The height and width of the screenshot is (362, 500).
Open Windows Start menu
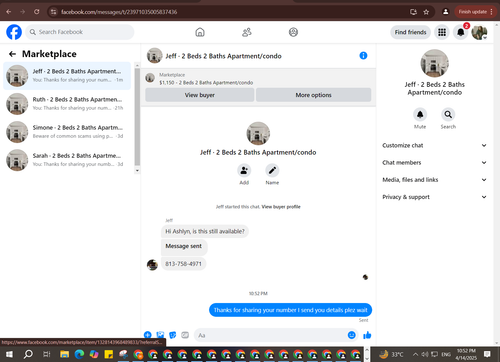[x=9, y=354]
